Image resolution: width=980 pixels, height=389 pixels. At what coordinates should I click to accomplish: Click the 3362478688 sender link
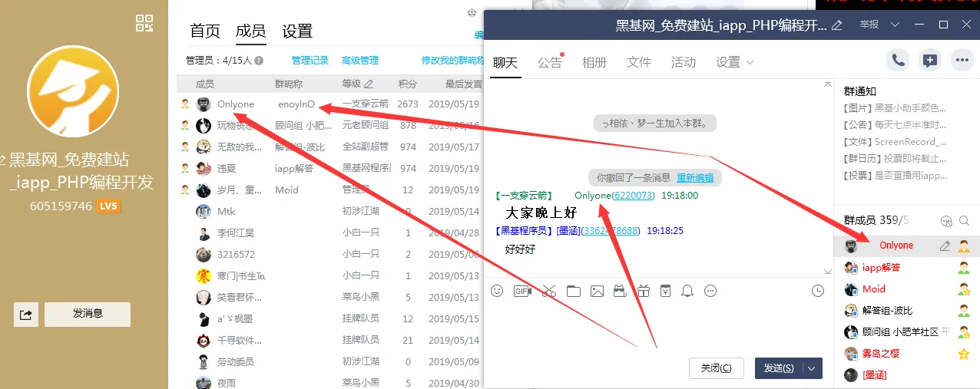[611, 230]
